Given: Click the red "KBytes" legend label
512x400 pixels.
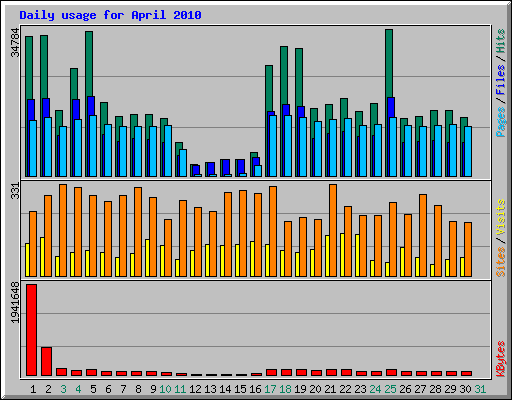Looking at the screenshot, I should click(501, 359).
